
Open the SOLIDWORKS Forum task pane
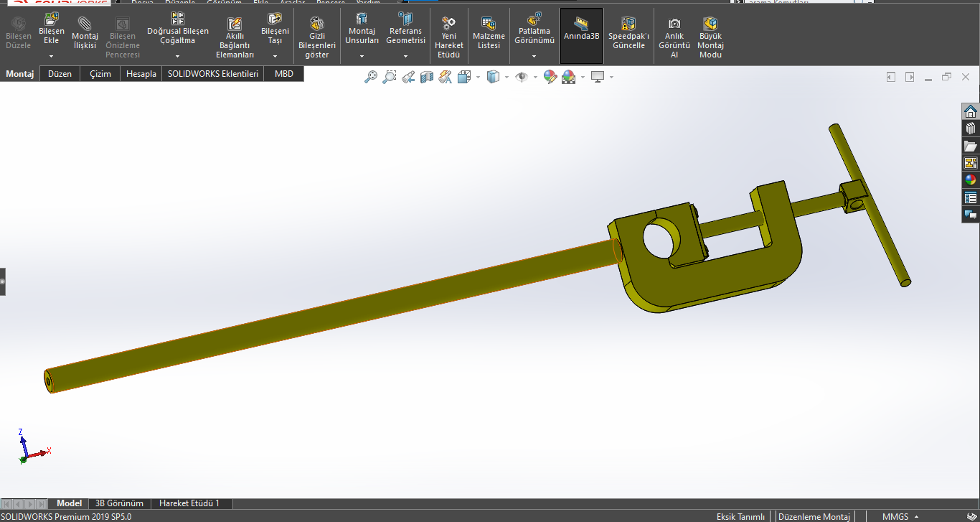[971, 215]
